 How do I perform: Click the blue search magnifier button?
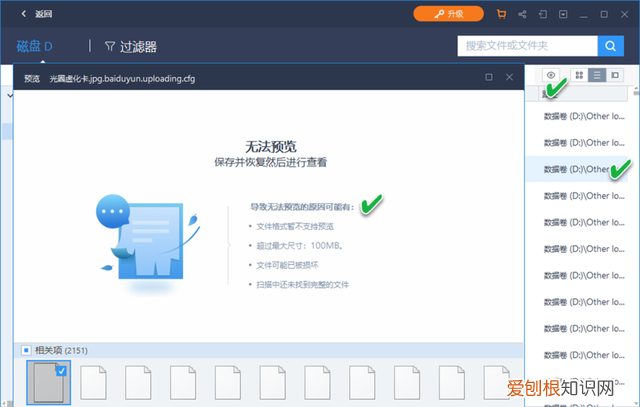(x=610, y=46)
